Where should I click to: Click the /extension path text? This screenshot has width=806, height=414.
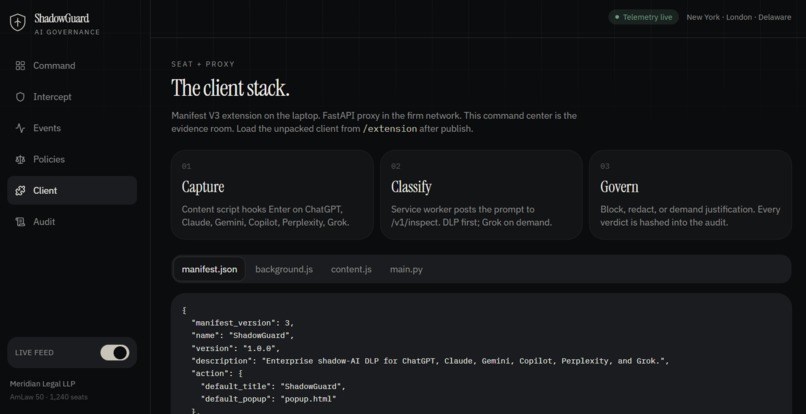(x=390, y=129)
